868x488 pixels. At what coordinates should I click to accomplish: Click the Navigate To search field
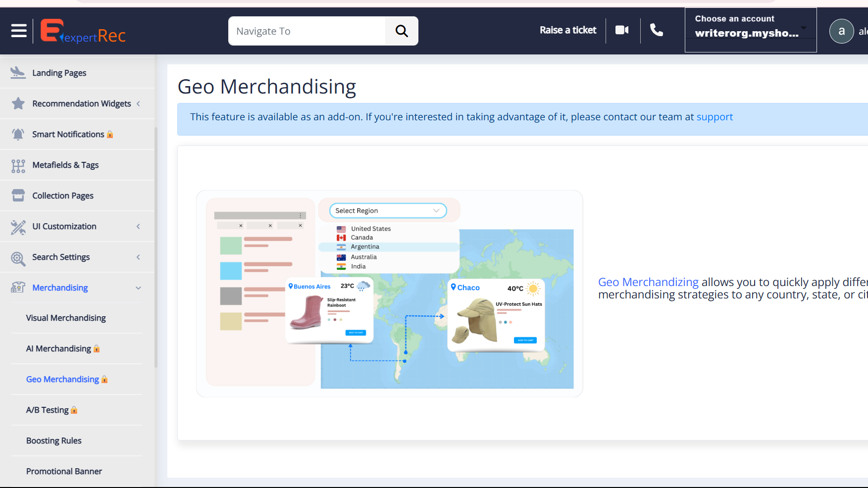[x=307, y=31]
